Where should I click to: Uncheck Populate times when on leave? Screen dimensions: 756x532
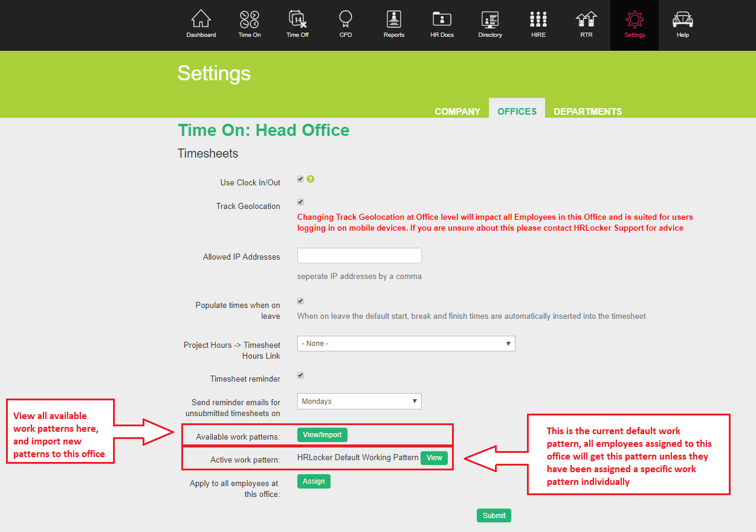300,301
